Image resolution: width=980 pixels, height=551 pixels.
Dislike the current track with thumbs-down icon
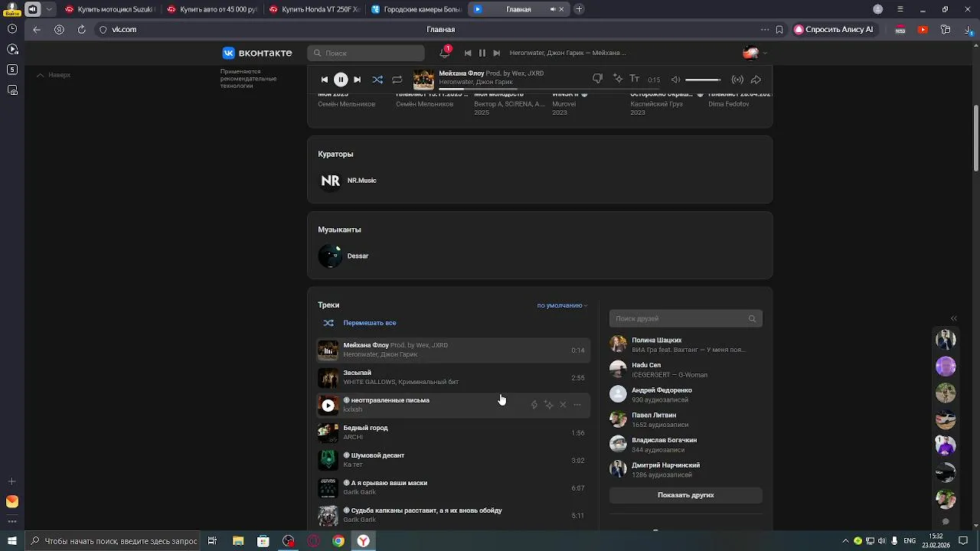click(598, 79)
